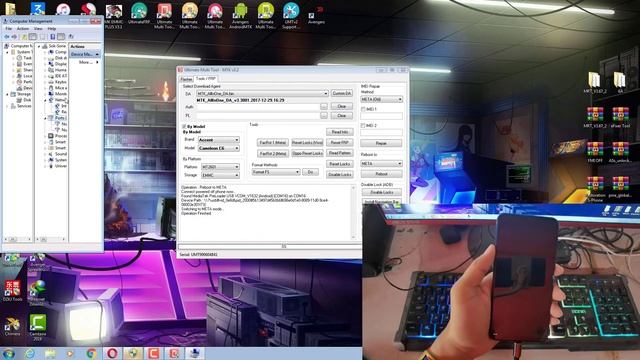Click the Read Pattern button
This screenshot has width=640, height=360.
point(340,153)
